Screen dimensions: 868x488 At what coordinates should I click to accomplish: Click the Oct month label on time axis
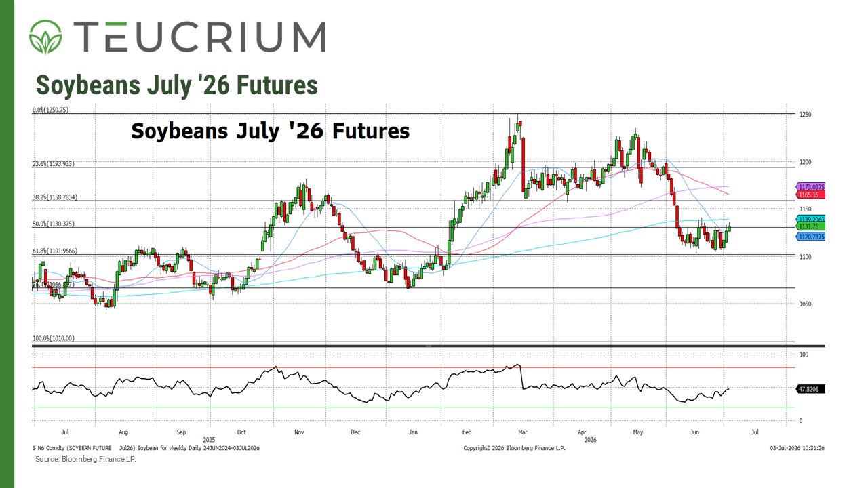[242, 431]
